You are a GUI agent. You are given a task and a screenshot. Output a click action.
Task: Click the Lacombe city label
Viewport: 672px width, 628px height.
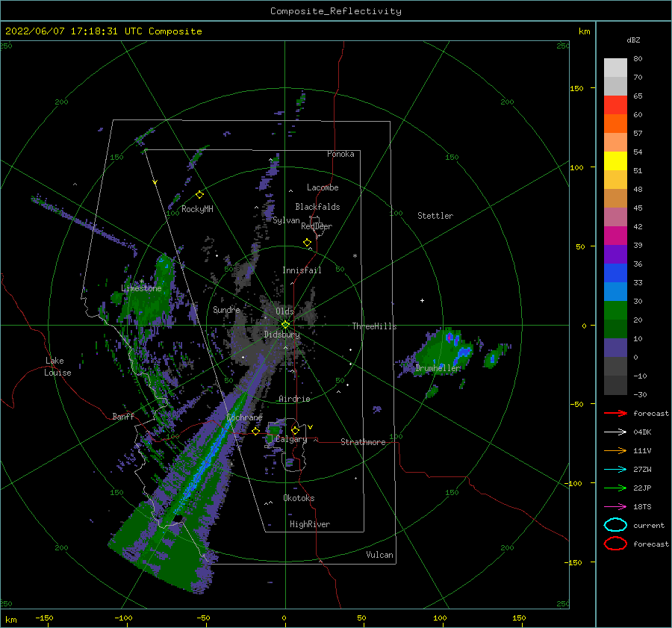coord(323,187)
